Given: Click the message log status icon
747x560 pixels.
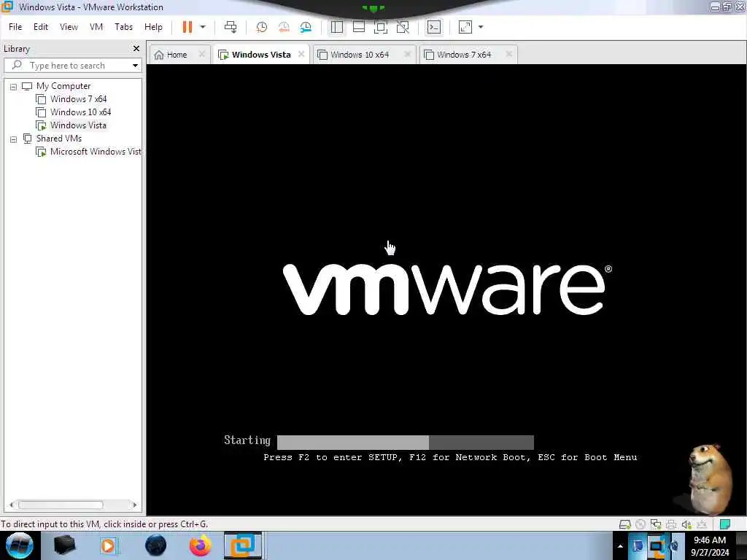Looking at the screenshot, I should click(x=724, y=524).
